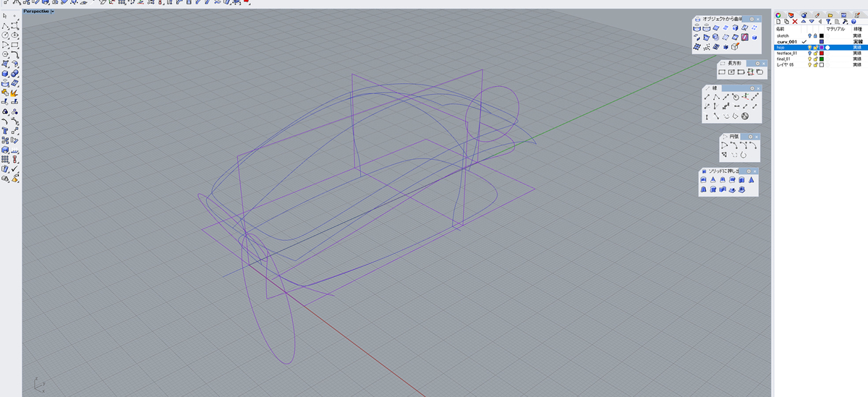Change the green color swatch of final_01 layer
Screen dimensions: 868x397
(822, 59)
